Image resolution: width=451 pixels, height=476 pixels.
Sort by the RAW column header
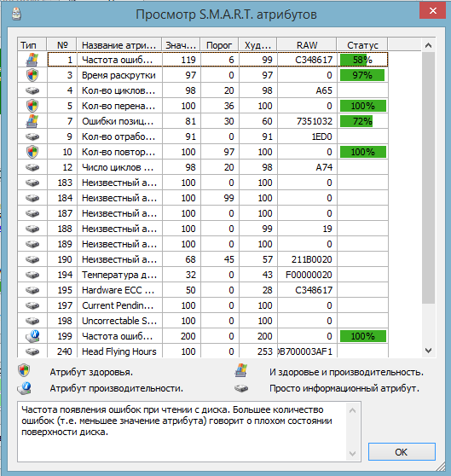307,45
